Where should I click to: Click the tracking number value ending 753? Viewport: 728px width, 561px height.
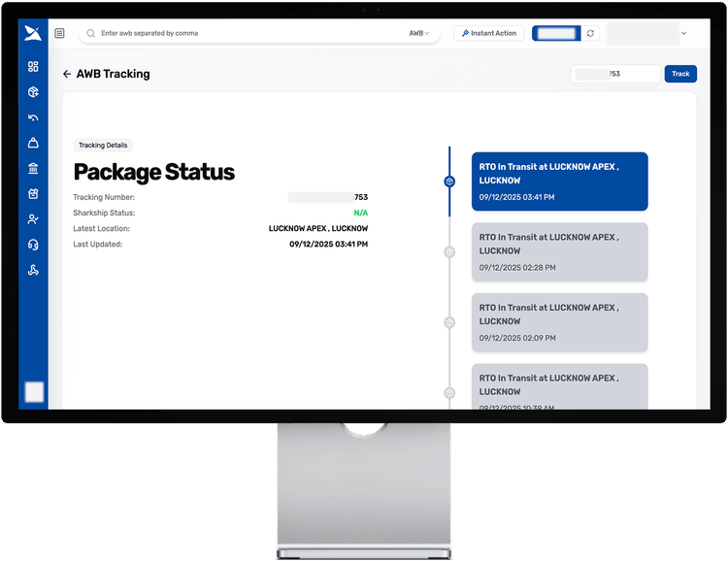(328, 197)
